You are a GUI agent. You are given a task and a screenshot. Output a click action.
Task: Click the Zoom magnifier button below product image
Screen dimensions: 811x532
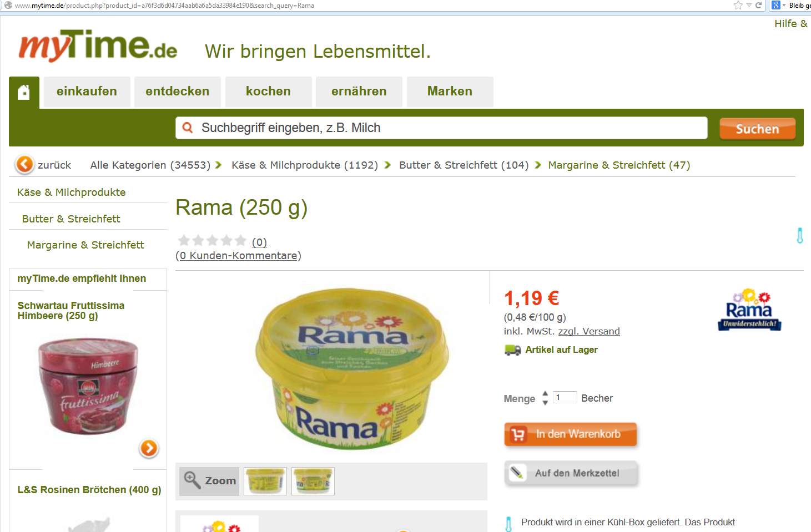[x=209, y=481]
